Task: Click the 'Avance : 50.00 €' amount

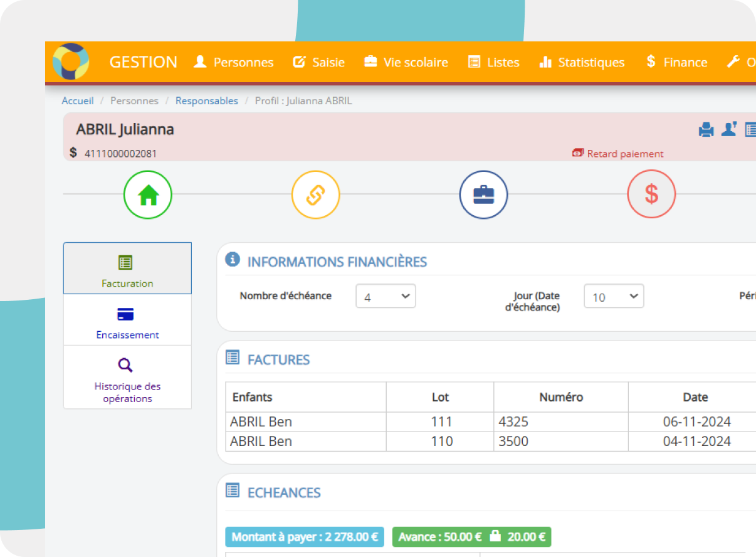Action: (440, 537)
